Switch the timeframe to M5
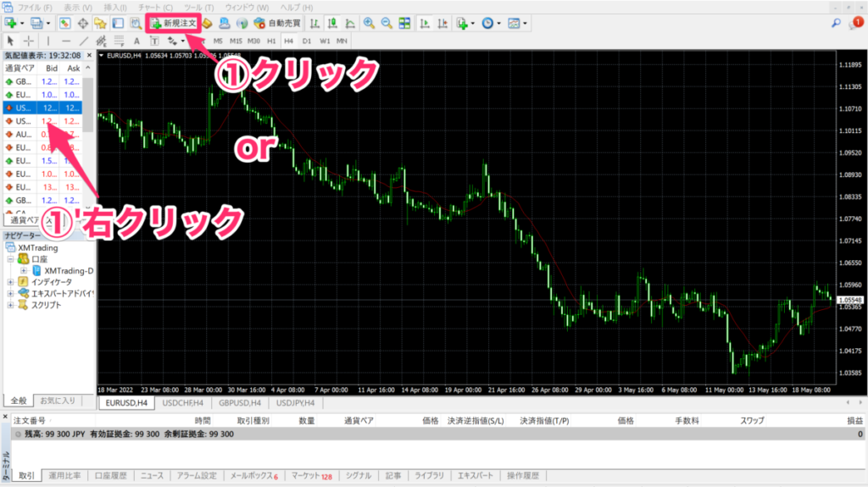Viewport: 868px width, 487px height. [x=218, y=41]
